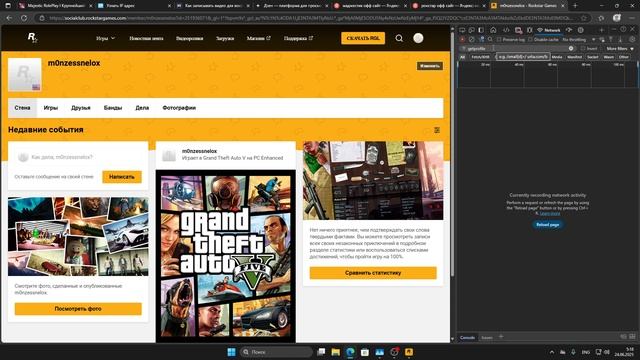Open Windows Start menu
Viewport: 640px width, 360px height.
click(x=231, y=352)
